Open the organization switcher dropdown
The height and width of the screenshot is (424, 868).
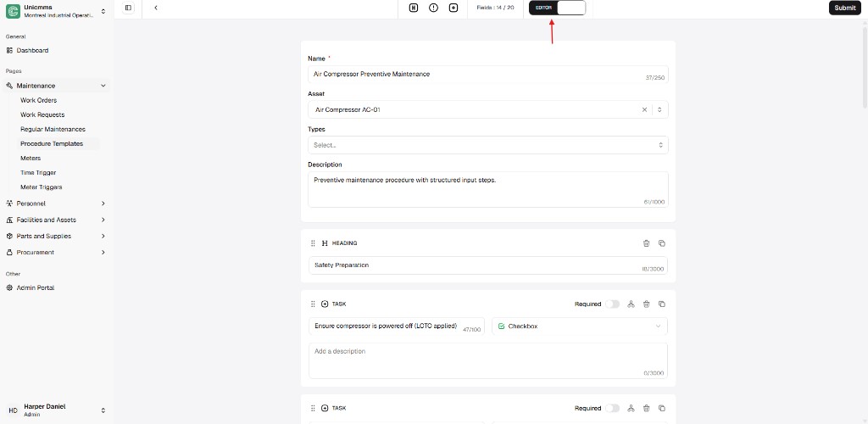[103, 11]
